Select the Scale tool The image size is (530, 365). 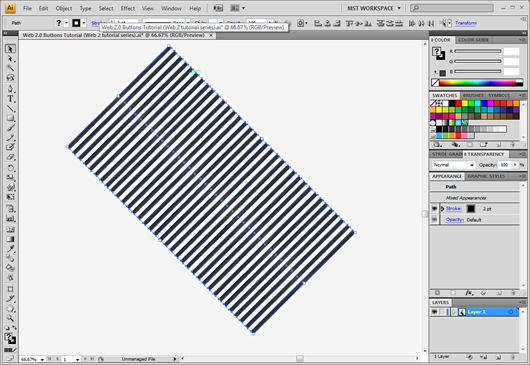(10, 177)
